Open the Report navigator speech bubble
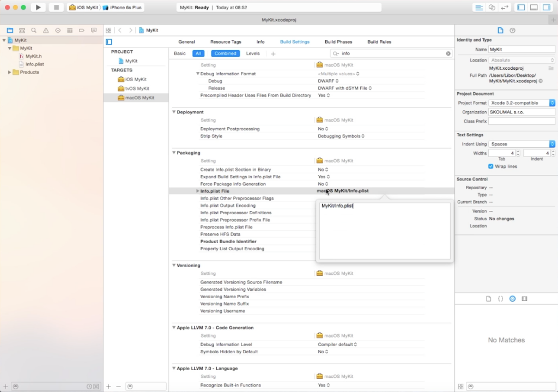The height and width of the screenshot is (392, 558). pos(94,31)
